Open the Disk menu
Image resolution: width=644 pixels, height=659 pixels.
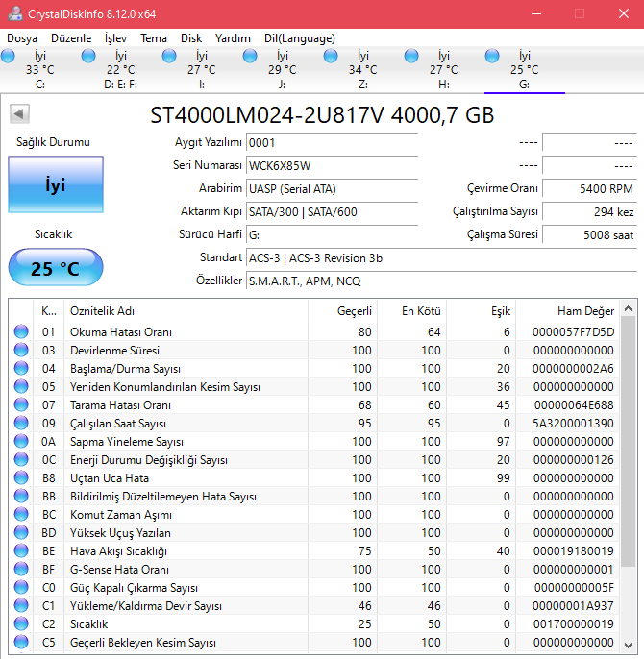(191, 38)
